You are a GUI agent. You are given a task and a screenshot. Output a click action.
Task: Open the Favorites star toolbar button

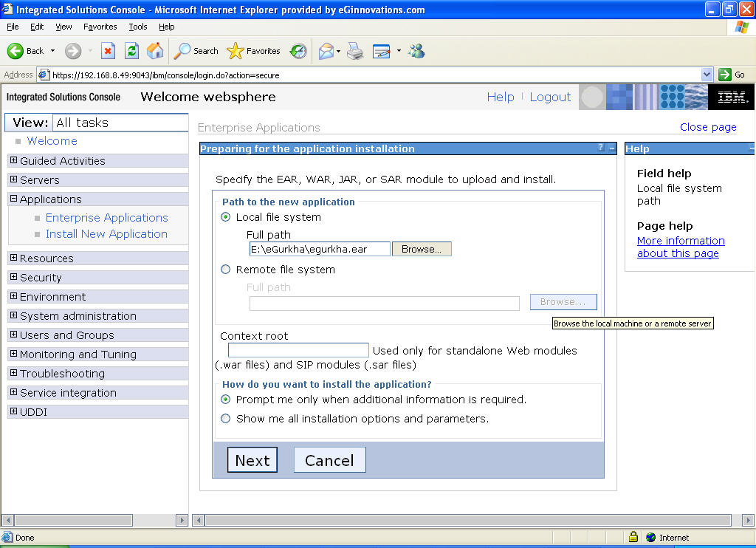(253, 51)
